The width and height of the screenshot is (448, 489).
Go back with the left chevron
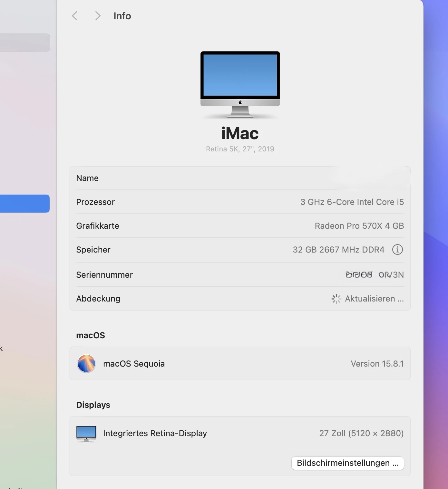click(x=75, y=16)
